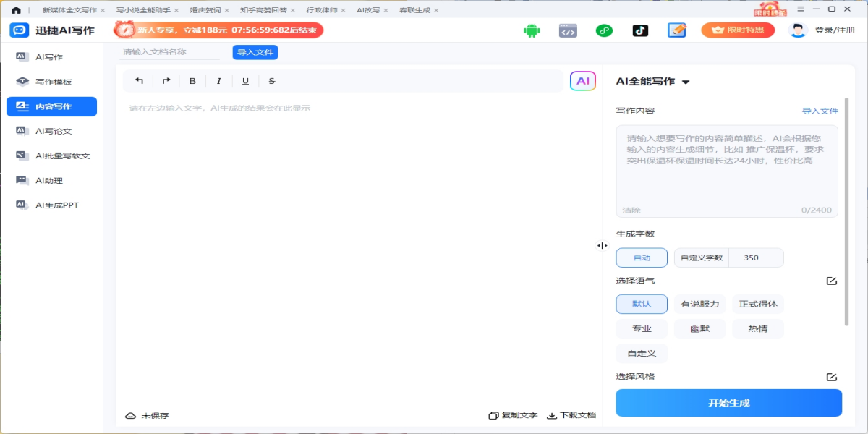
Task: Toggle strikethrough formatting
Action: 272,81
